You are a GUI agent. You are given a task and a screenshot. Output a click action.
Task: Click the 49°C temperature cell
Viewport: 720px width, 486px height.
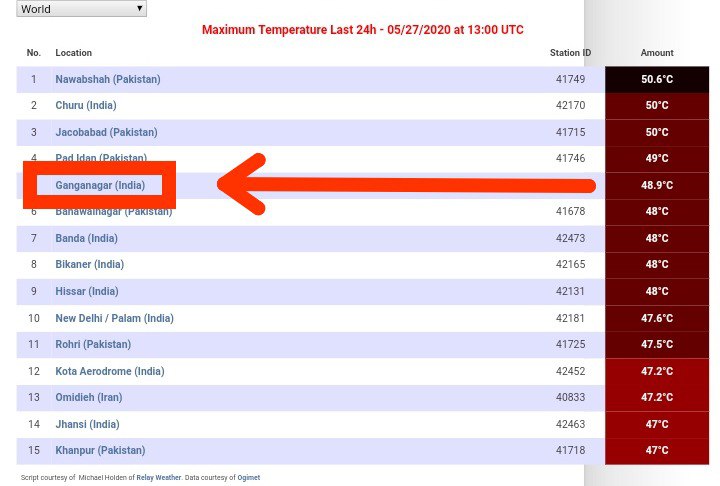657,159
